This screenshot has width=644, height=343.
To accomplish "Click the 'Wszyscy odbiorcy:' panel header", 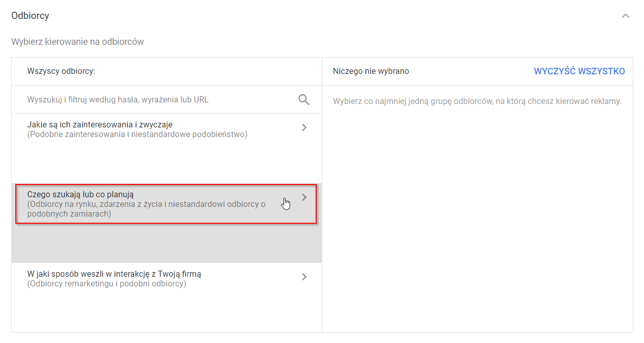I will pos(61,71).
